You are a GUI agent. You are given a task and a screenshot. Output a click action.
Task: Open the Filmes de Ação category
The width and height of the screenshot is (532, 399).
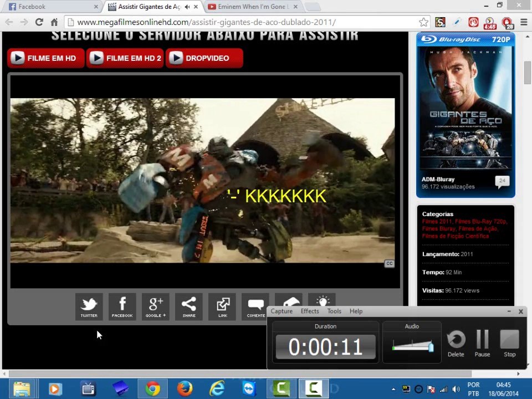point(478,229)
